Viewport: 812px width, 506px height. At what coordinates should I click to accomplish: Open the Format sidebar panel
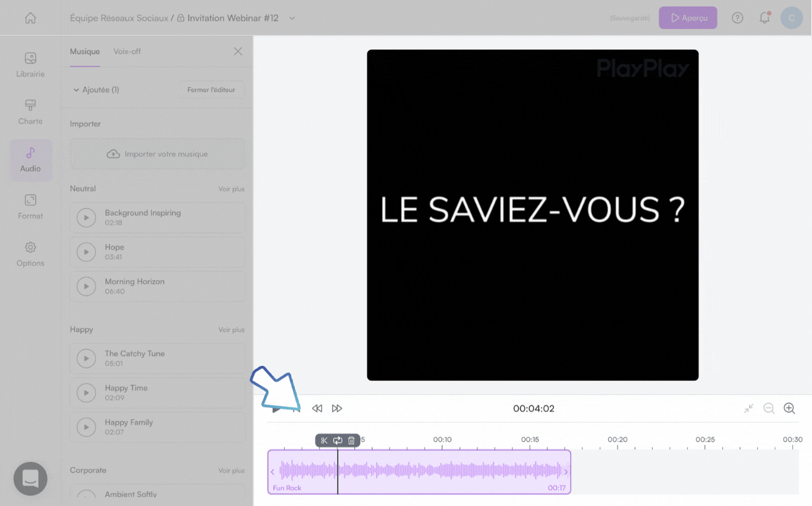tap(30, 207)
